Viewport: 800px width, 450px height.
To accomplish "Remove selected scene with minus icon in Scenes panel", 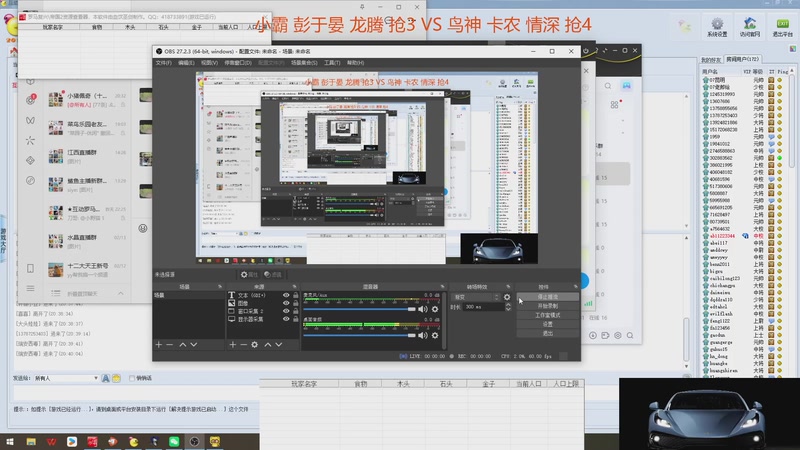I will [x=170, y=345].
